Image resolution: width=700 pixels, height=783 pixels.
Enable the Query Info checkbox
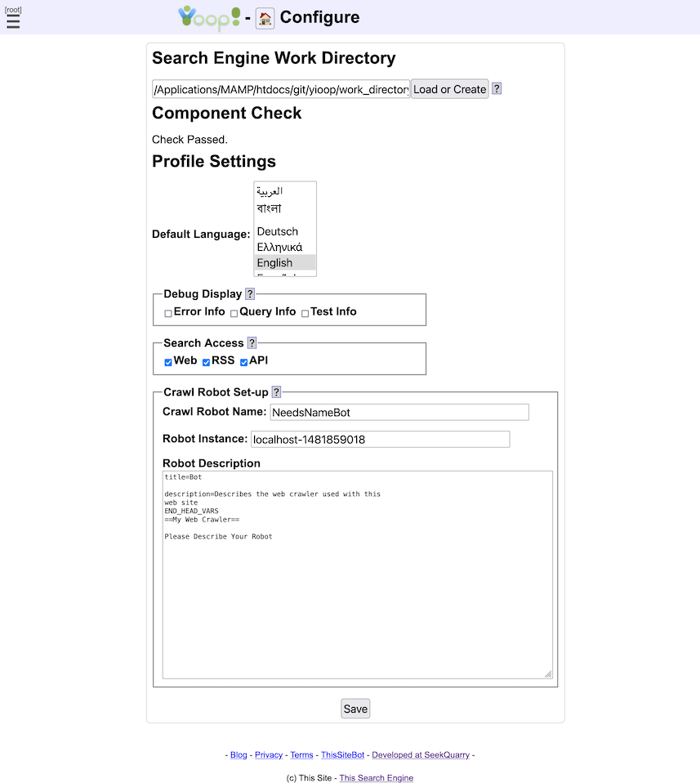click(234, 313)
